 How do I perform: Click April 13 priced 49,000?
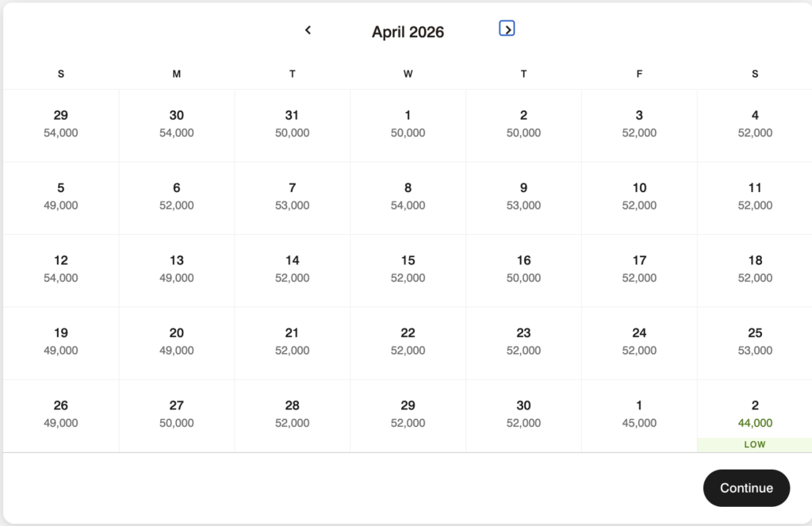(177, 269)
